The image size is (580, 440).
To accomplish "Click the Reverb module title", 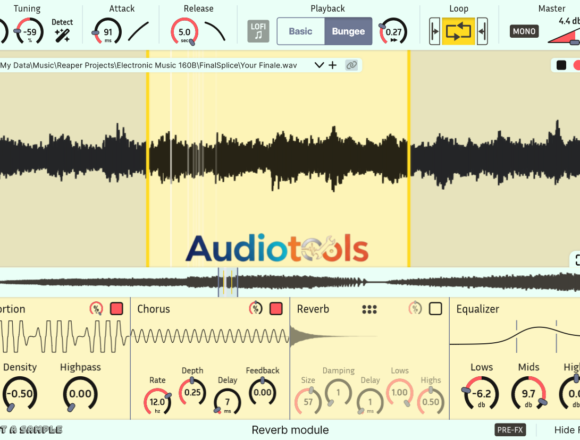I will (313, 309).
